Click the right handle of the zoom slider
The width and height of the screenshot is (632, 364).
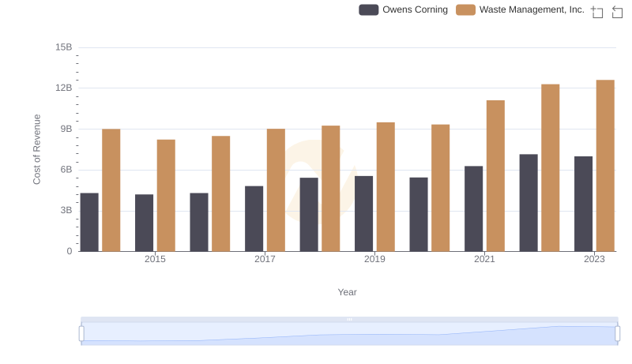point(617,334)
